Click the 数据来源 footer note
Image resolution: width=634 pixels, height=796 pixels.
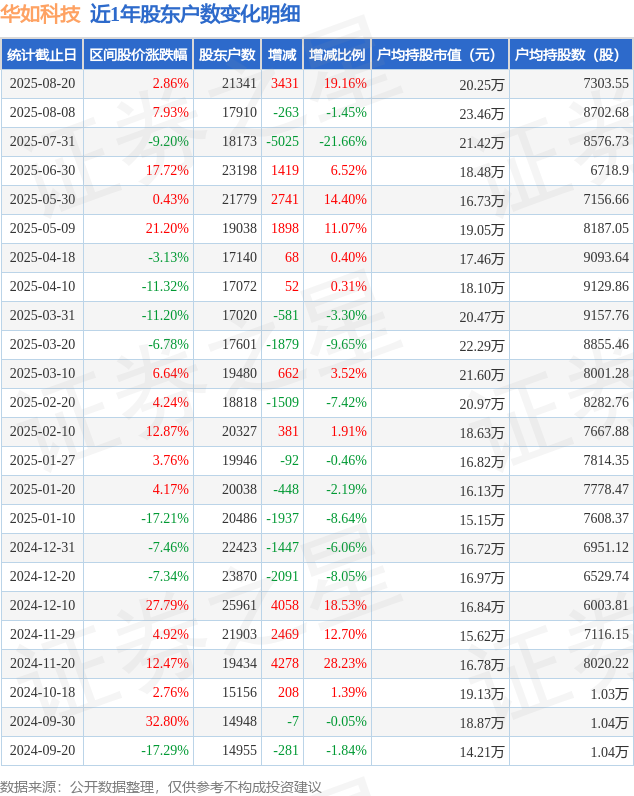tap(161, 787)
